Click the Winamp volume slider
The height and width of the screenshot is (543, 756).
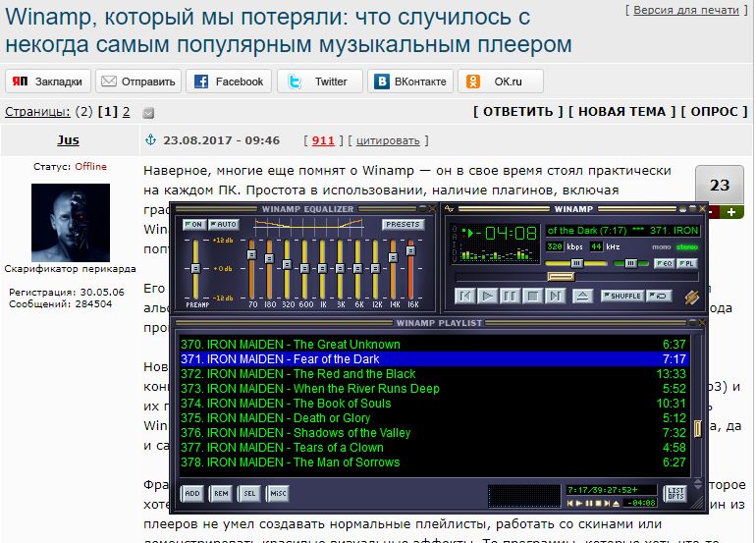tap(576, 263)
